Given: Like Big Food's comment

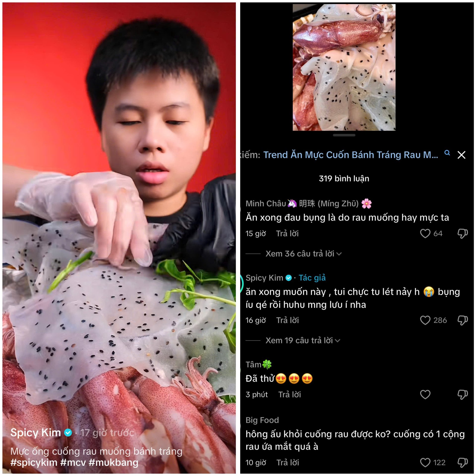Looking at the screenshot, I should pos(425,462).
